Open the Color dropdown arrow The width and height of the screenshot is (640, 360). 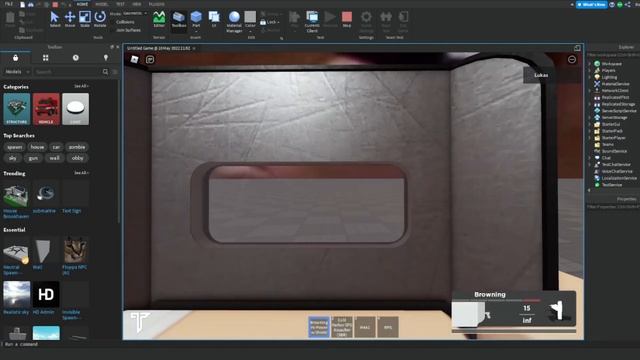(250, 31)
